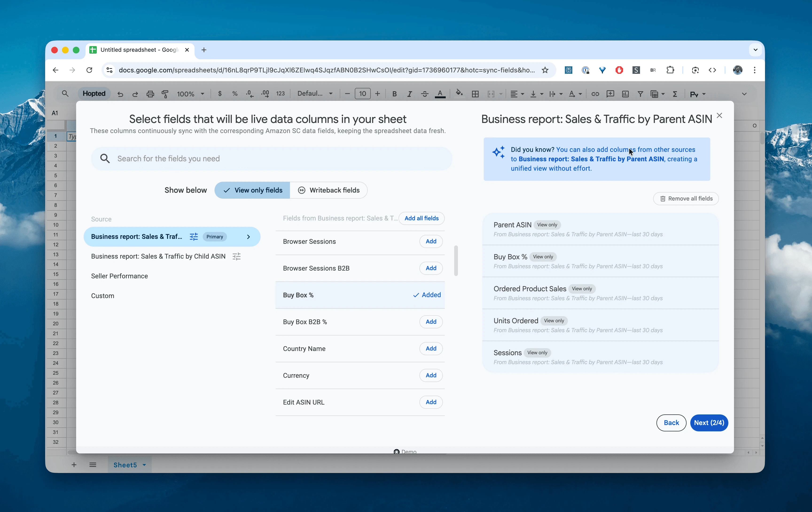Select the Seller Performance source

(119, 276)
